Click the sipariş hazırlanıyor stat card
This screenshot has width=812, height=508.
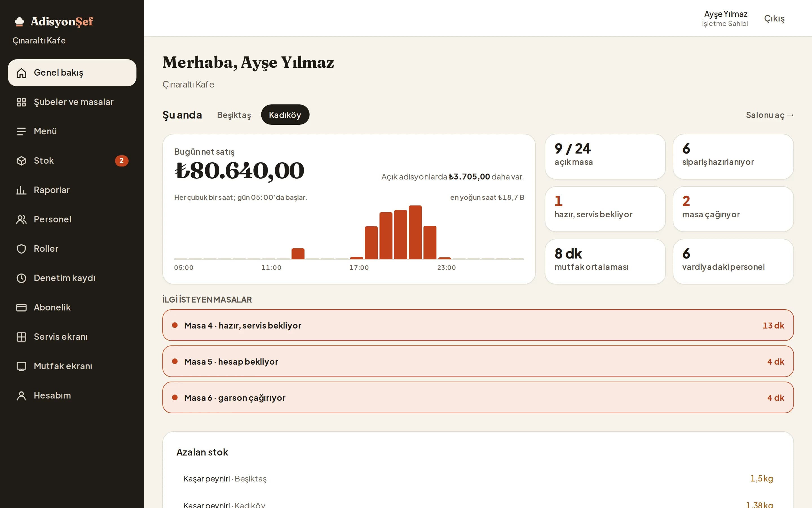[733, 157]
